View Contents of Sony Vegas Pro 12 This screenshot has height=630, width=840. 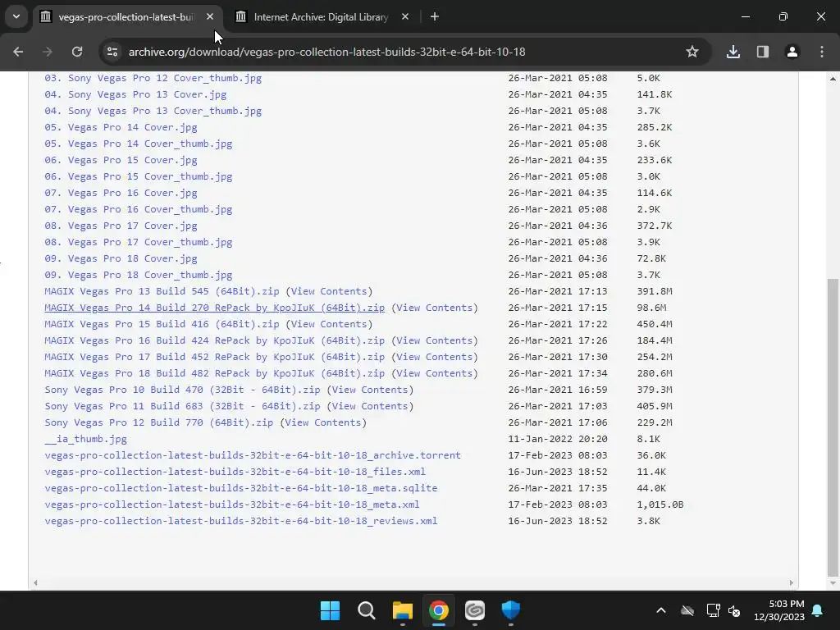323,422
